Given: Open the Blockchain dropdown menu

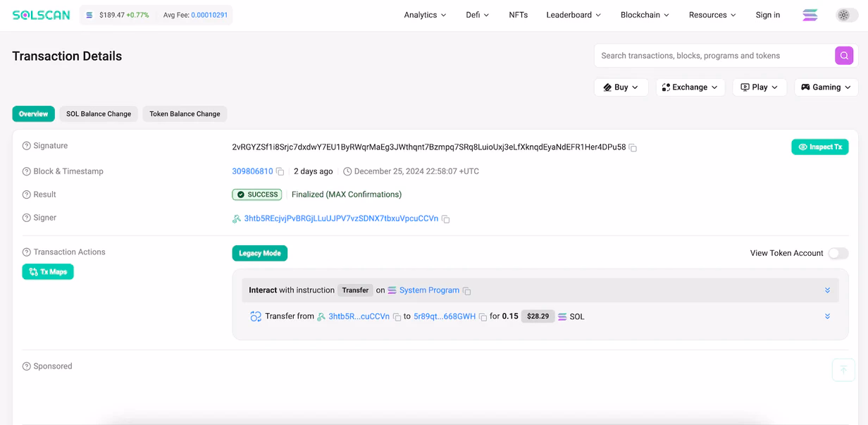Looking at the screenshot, I should [x=645, y=15].
